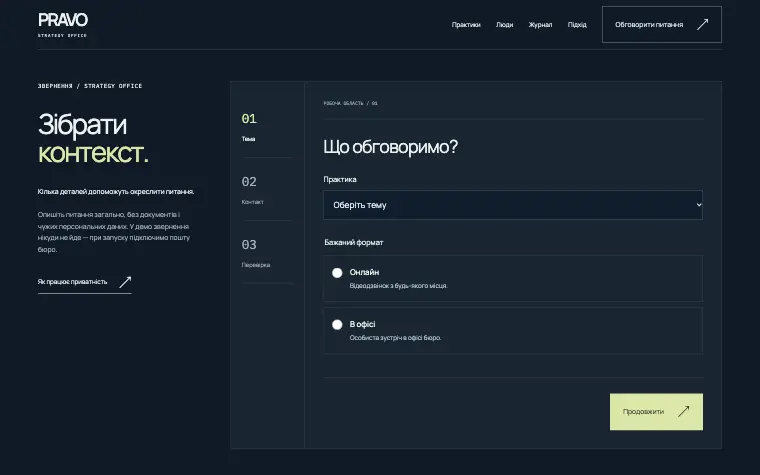Select the В офісі format radio button
The width and height of the screenshot is (760, 475).
337,324
